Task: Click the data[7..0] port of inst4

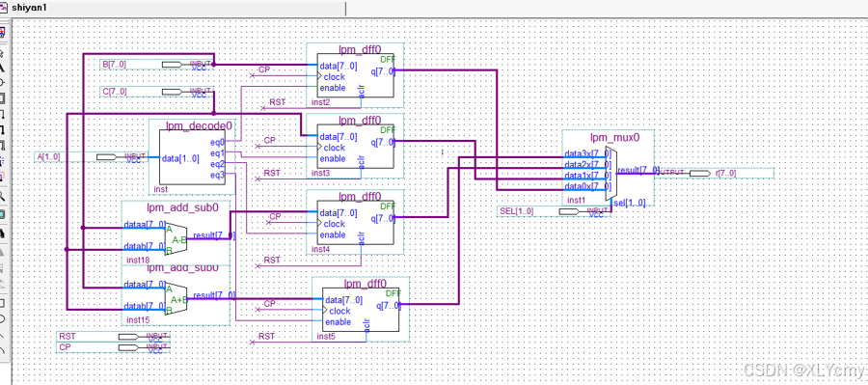Action: (339, 212)
